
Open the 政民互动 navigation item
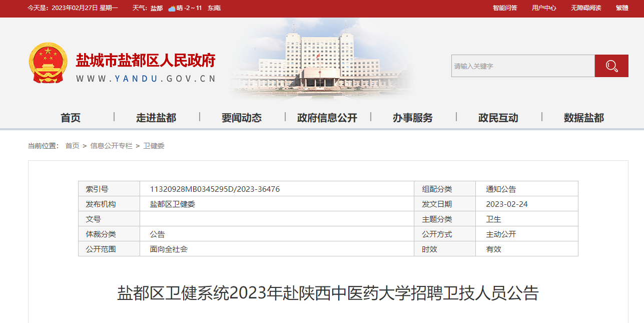click(x=498, y=118)
